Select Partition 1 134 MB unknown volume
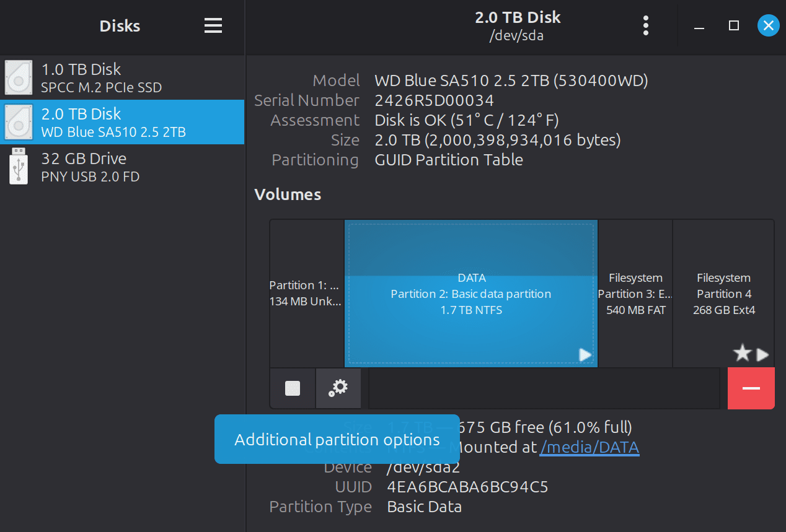The height and width of the screenshot is (532, 786). click(x=306, y=293)
